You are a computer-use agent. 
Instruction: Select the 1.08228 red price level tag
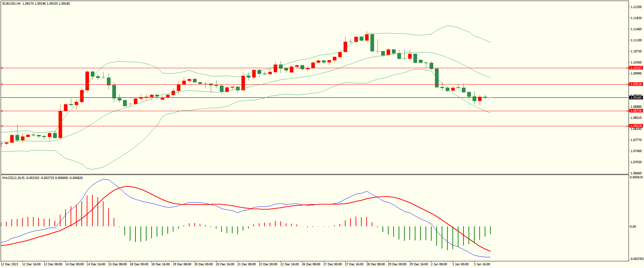[x=636, y=126]
